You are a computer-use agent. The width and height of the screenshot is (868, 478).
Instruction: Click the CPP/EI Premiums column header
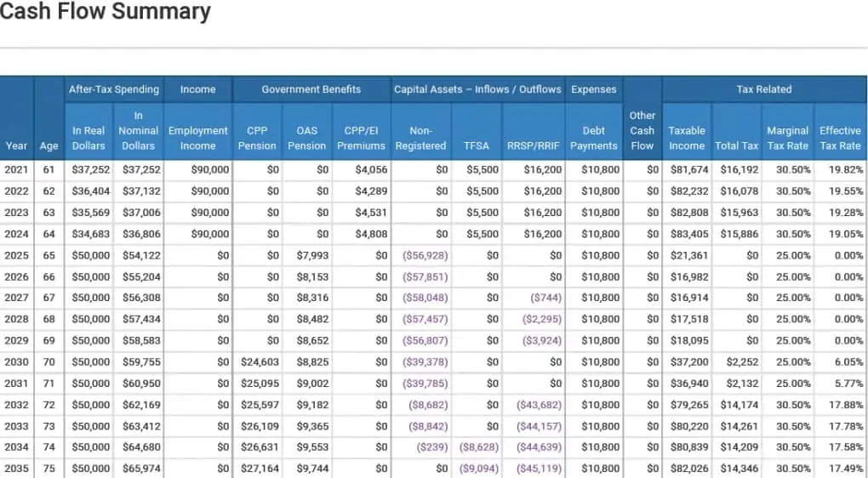coord(361,138)
